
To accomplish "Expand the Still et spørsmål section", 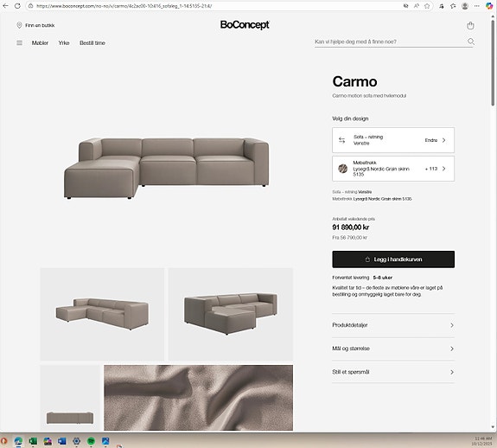I will click(393, 372).
